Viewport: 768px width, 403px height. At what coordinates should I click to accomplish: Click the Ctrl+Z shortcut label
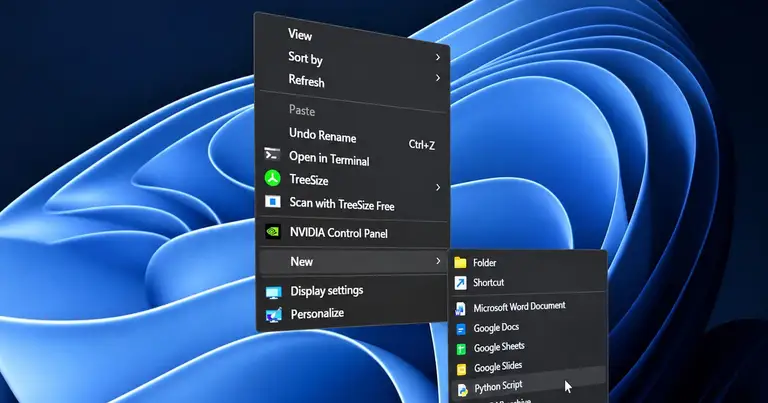click(422, 144)
